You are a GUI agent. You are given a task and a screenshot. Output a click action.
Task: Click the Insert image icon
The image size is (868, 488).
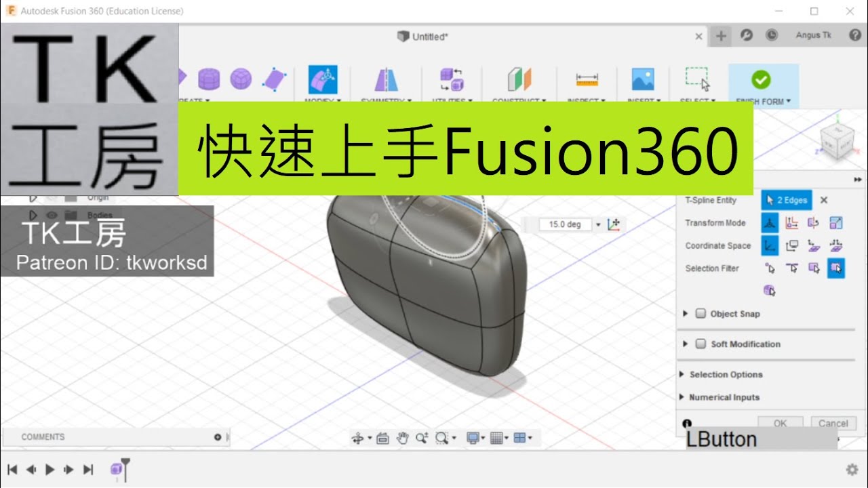(642, 79)
